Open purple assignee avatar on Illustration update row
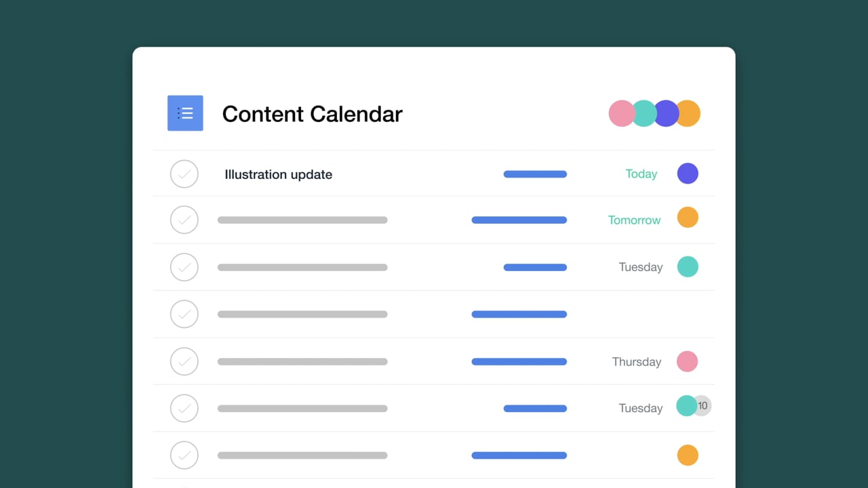This screenshot has height=488, width=868. click(x=688, y=174)
